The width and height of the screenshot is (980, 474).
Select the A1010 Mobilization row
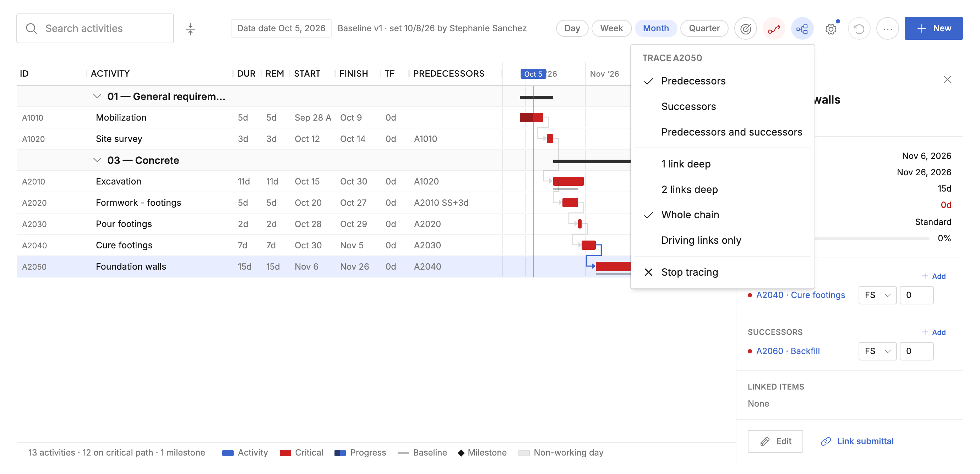pos(260,118)
